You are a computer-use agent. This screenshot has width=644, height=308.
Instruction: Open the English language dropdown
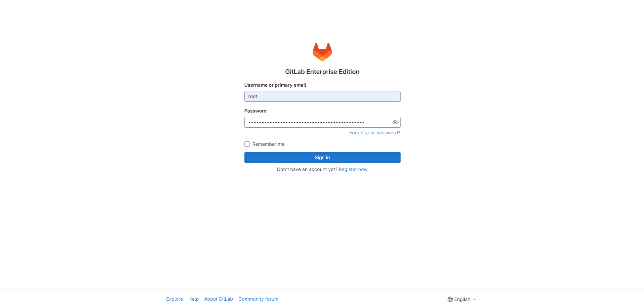(x=462, y=299)
